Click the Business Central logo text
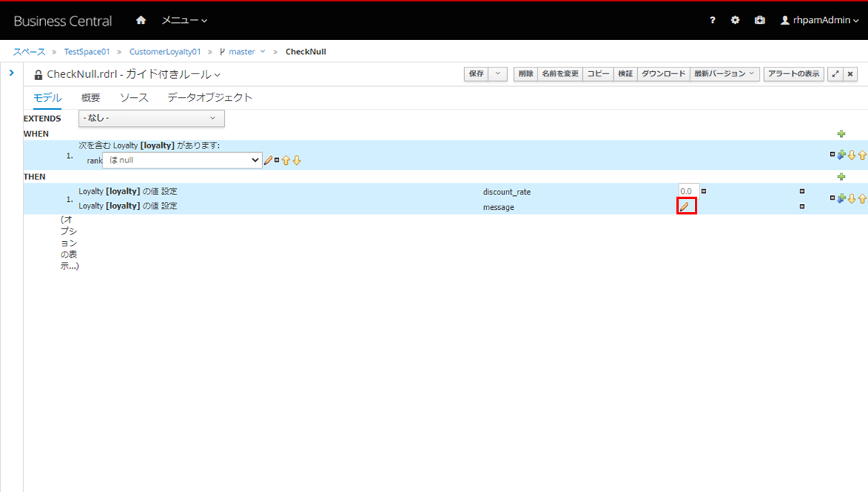Image resolution: width=868 pixels, height=492 pixels. (62, 21)
